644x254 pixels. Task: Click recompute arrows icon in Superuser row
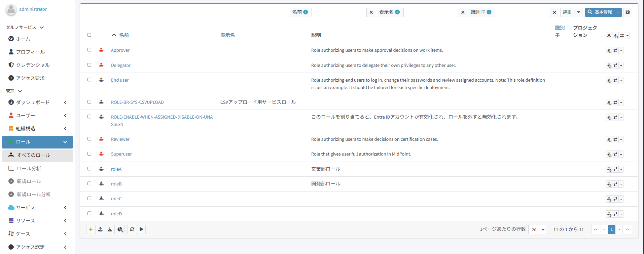(x=615, y=154)
